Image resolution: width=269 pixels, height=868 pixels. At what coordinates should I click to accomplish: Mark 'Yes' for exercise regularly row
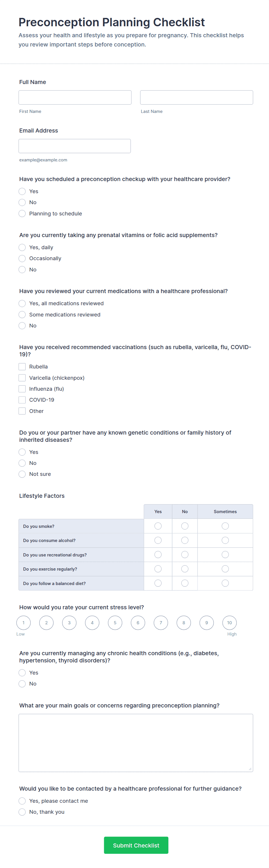(158, 569)
